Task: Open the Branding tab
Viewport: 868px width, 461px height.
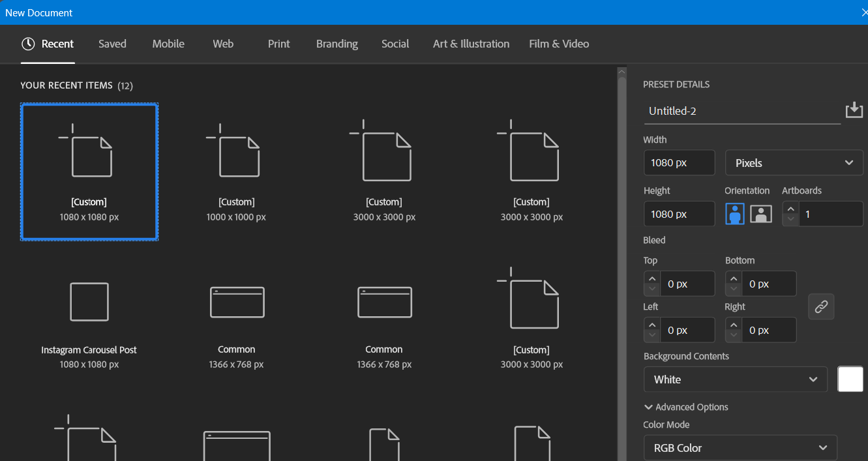Action: (x=337, y=44)
